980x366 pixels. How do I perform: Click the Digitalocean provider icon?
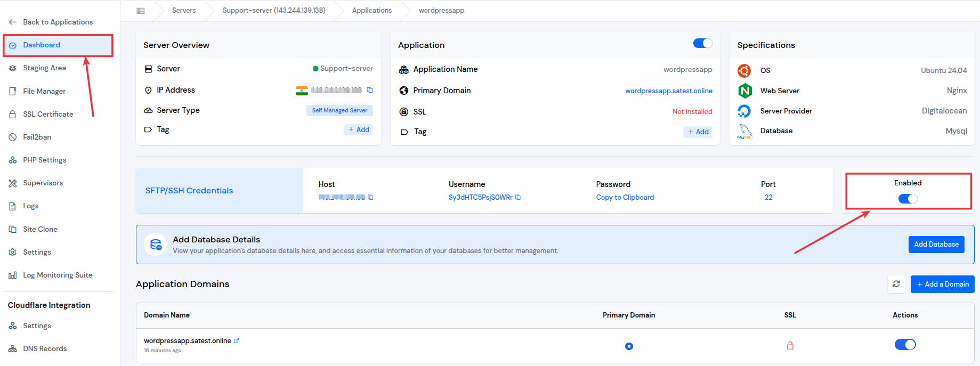[x=744, y=111]
